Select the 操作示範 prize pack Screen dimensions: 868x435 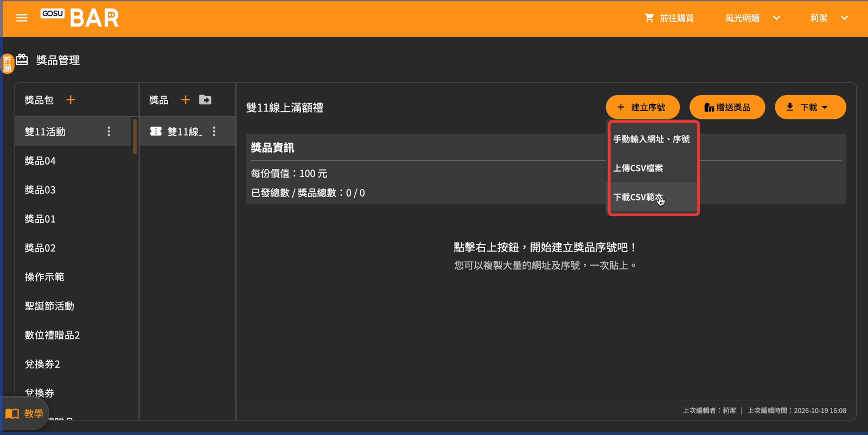(x=73, y=277)
